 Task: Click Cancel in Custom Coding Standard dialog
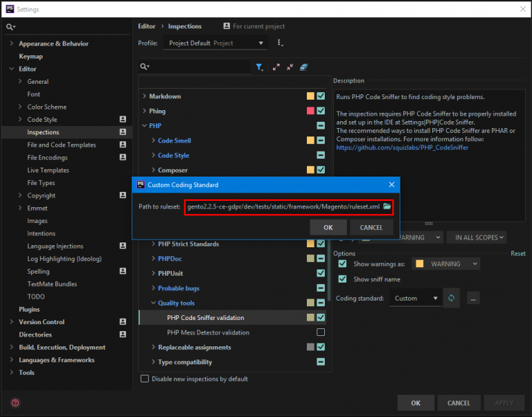pos(371,227)
